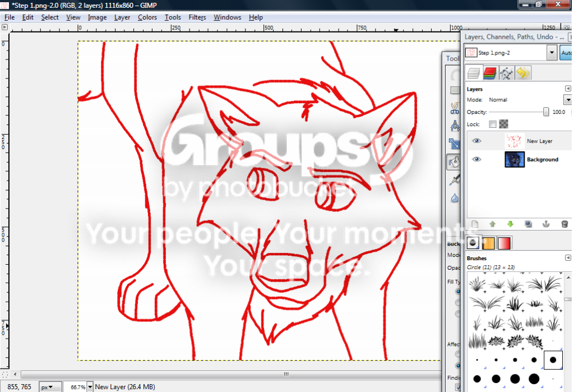Select the Blur/Sharpen water drop tool
574x392 pixels.
(x=455, y=198)
